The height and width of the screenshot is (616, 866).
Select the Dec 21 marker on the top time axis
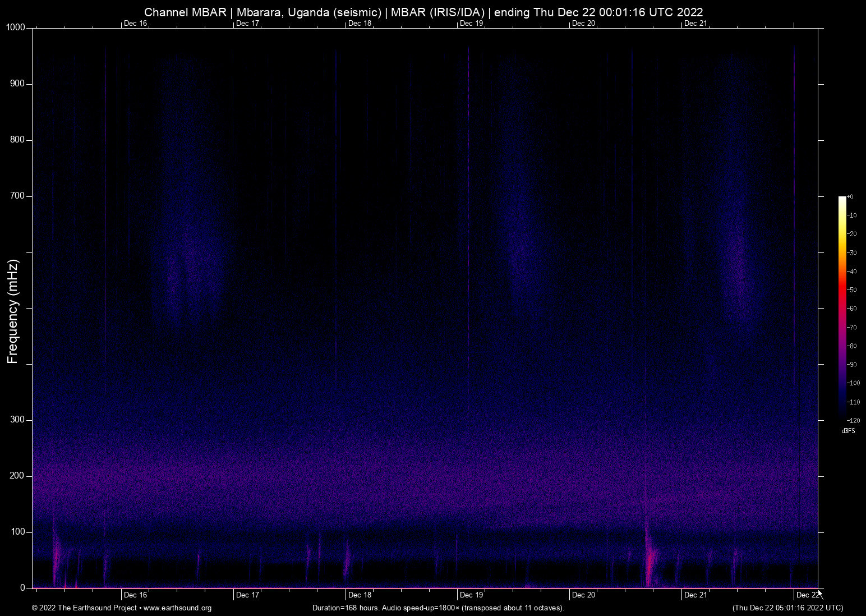click(x=695, y=23)
